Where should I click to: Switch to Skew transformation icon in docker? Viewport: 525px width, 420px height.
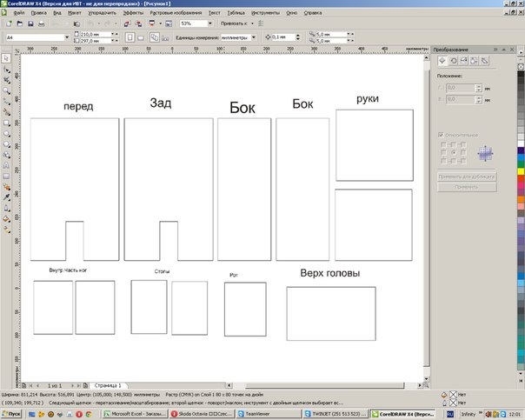484,61
